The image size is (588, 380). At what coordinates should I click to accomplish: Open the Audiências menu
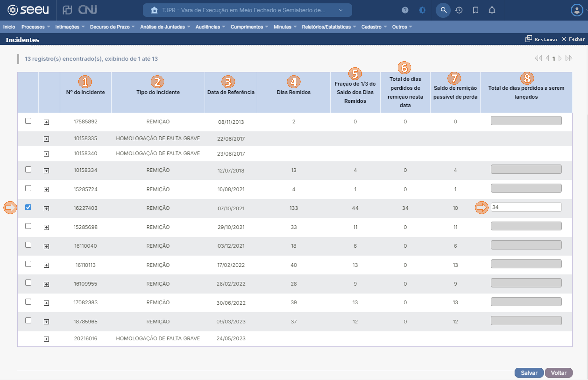[210, 27]
